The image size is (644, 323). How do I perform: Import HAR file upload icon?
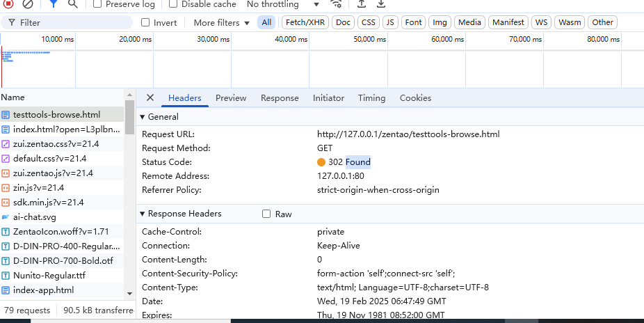[x=362, y=4]
